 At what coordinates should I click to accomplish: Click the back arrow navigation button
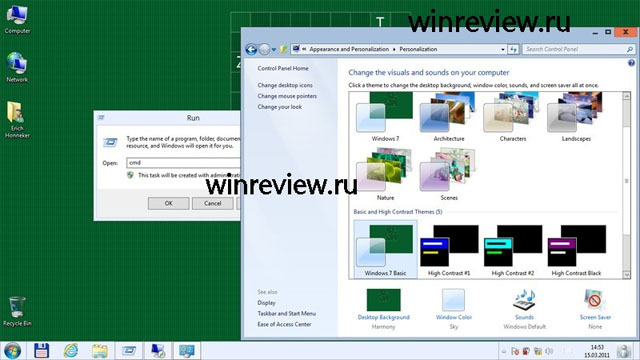point(251,49)
